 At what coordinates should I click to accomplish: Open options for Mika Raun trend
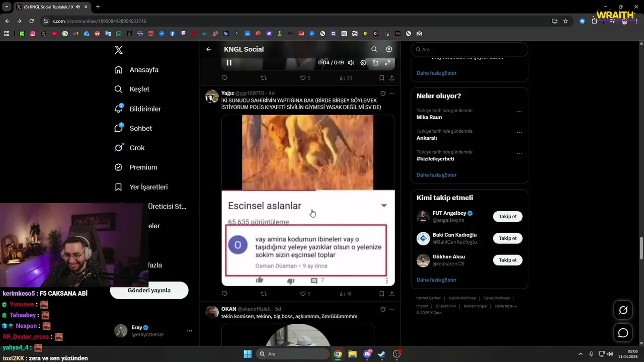click(519, 112)
